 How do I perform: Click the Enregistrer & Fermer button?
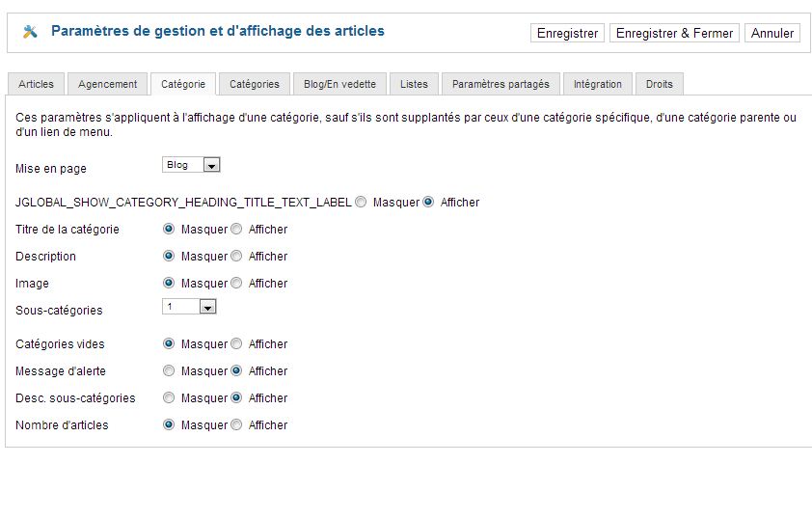(x=674, y=33)
